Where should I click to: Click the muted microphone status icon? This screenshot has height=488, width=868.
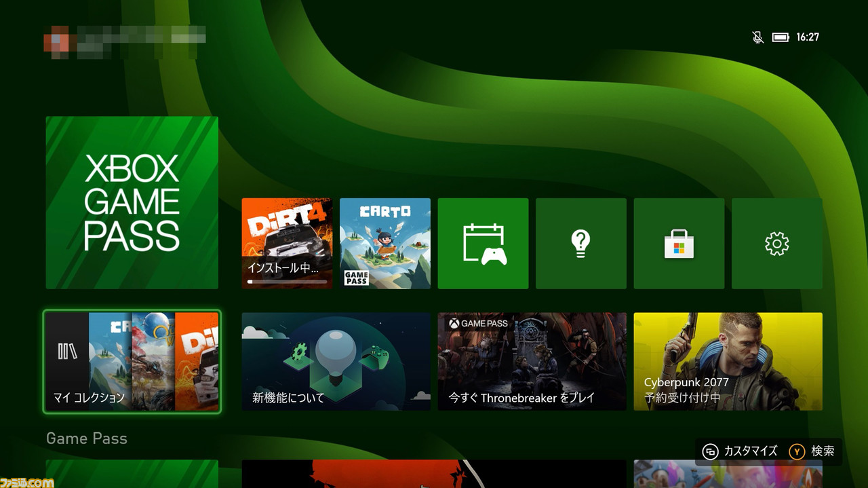(758, 37)
